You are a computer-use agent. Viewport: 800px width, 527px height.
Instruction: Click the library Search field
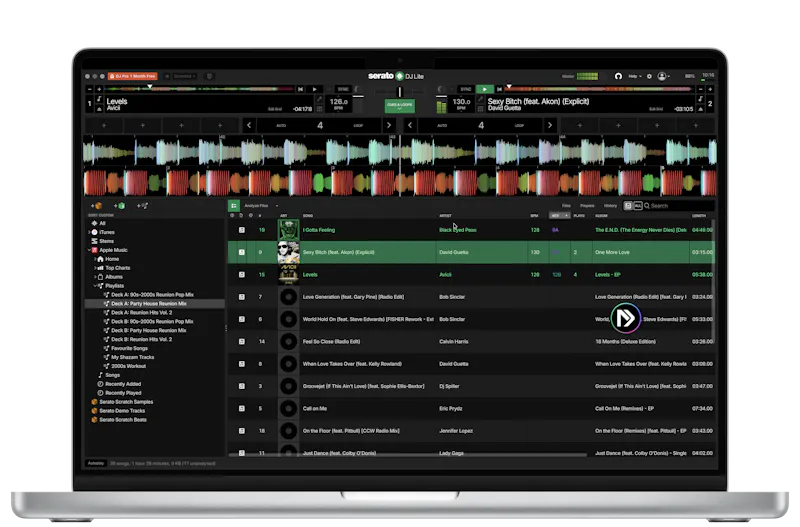pyautogui.click(x=679, y=206)
